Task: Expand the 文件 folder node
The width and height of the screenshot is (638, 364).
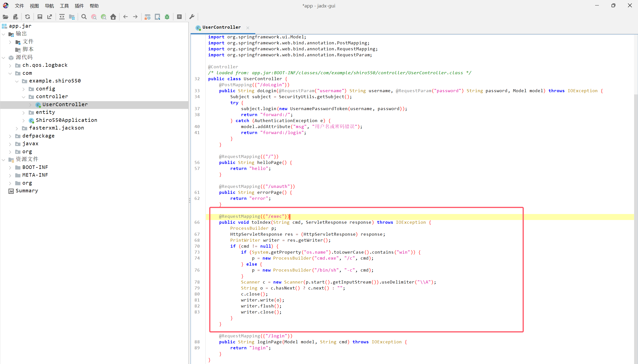Action: coord(10,42)
